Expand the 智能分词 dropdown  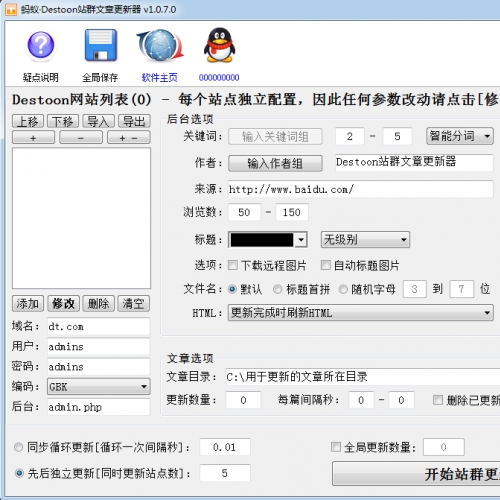pos(460,136)
